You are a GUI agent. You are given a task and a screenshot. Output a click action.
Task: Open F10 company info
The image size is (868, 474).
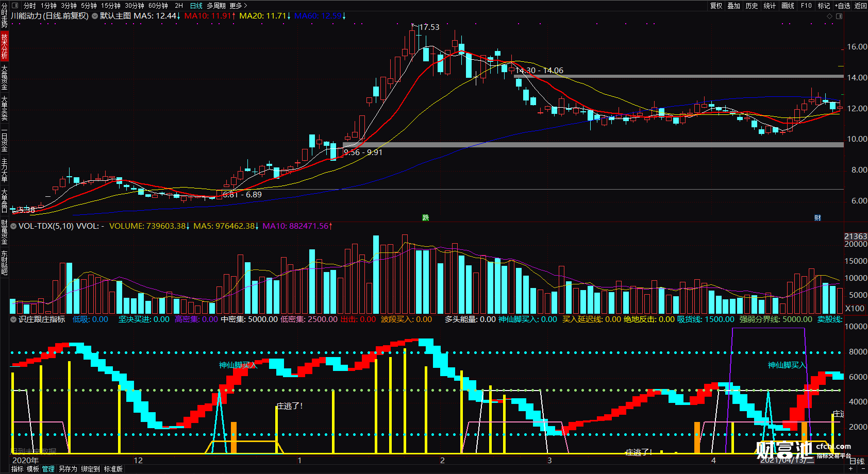[x=806, y=6]
